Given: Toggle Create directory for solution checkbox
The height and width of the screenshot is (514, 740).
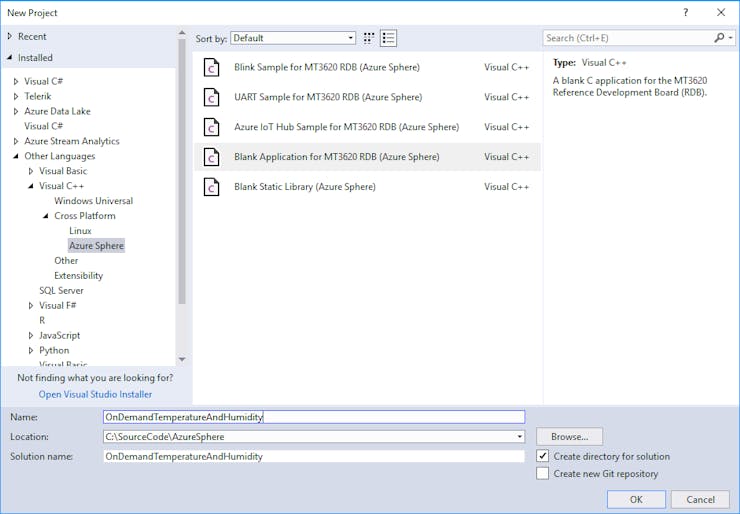Looking at the screenshot, I should point(543,456).
